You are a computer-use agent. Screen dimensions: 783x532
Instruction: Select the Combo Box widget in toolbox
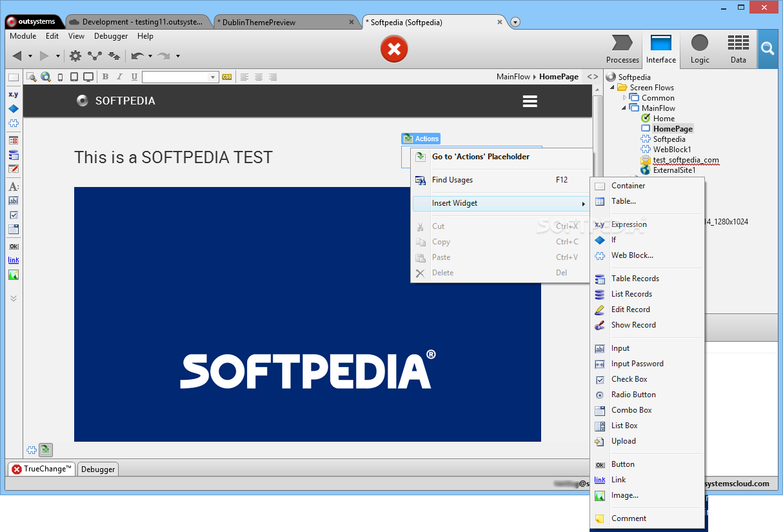(x=14, y=229)
